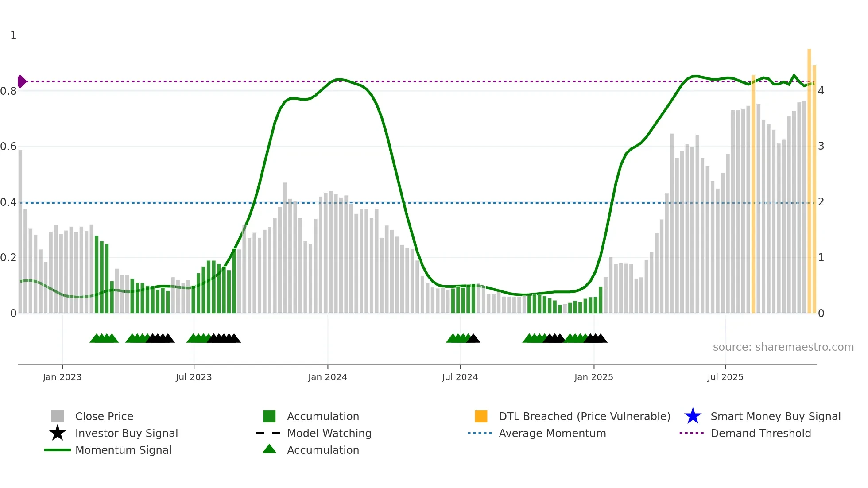Click the blue Smart Money Buy Signal star
This screenshot has height=488, width=868.
pyautogui.click(x=693, y=416)
